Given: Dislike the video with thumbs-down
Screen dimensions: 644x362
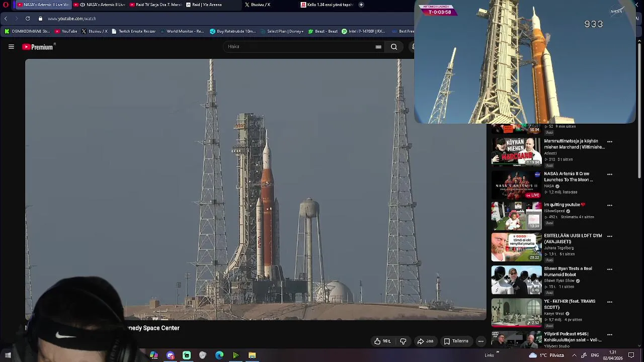Looking at the screenshot, I should [403, 341].
